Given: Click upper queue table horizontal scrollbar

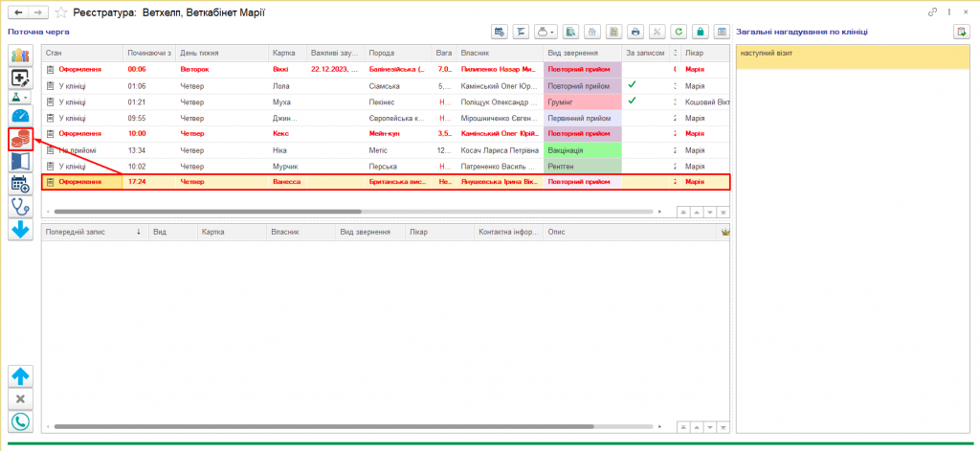Looking at the screenshot, I should tap(208, 212).
